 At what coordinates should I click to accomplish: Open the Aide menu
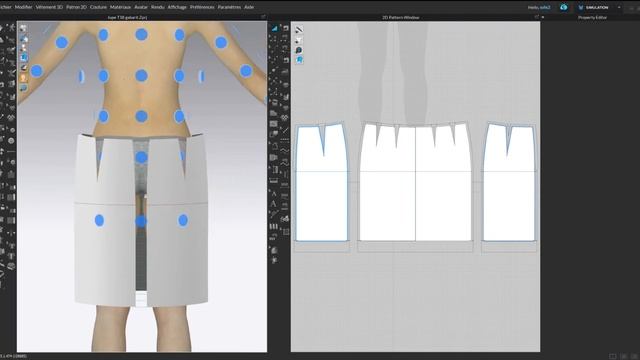249,7
